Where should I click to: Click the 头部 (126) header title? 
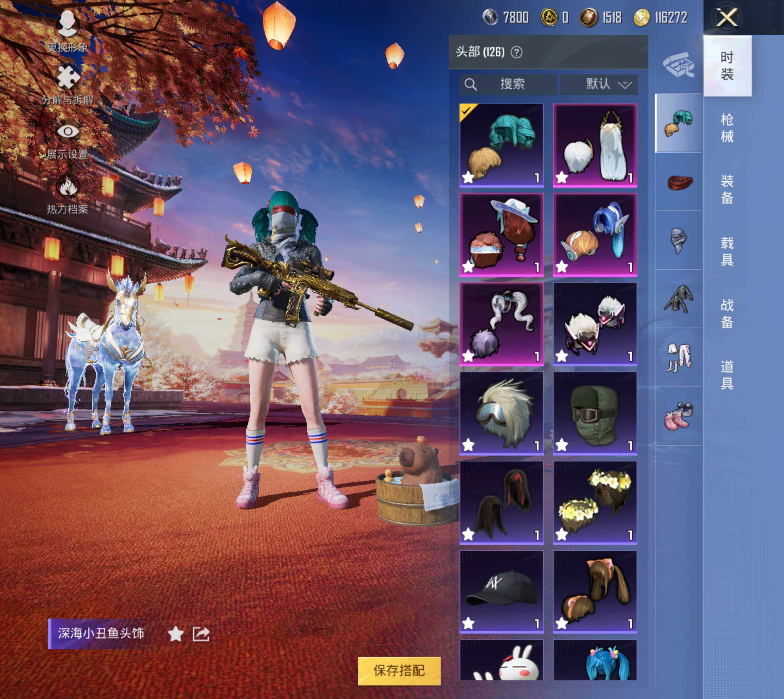480,52
